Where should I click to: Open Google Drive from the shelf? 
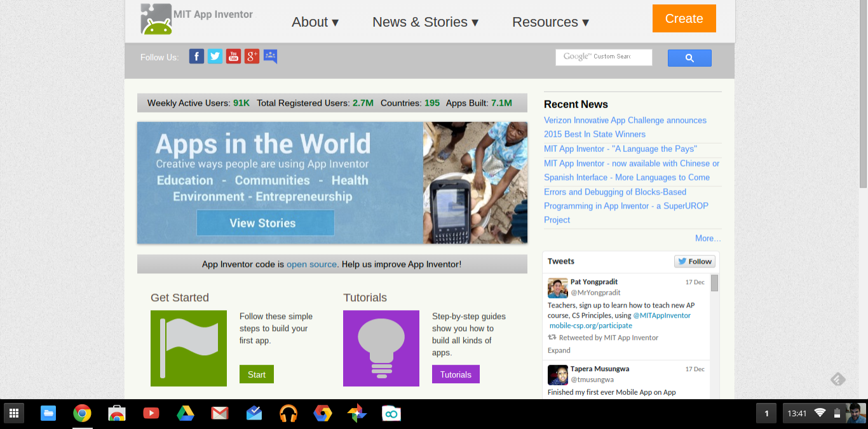(185, 414)
